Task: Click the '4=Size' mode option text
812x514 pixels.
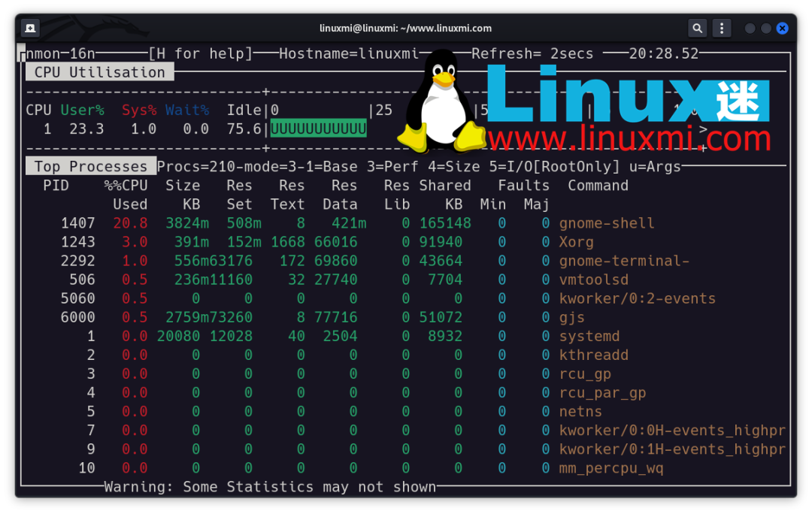Action: tap(453, 167)
